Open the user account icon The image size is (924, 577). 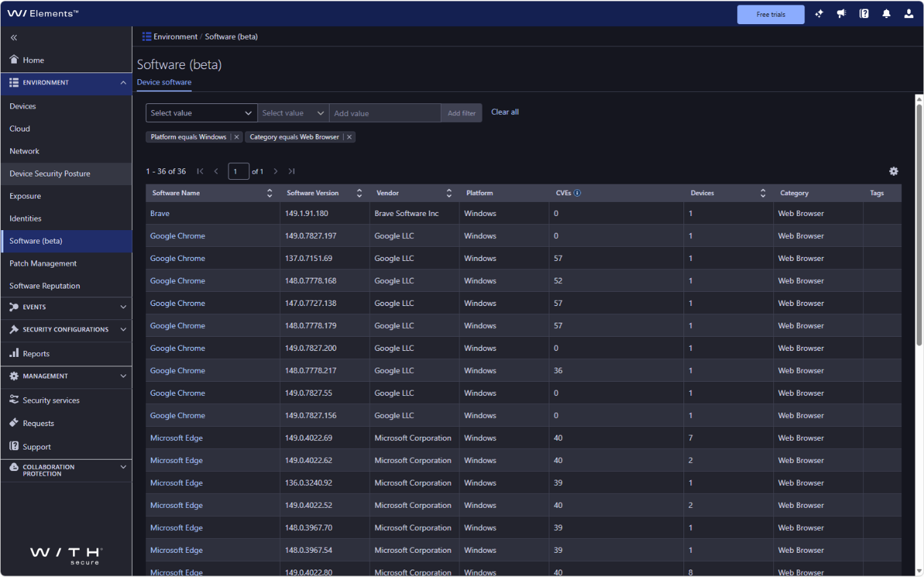click(909, 14)
